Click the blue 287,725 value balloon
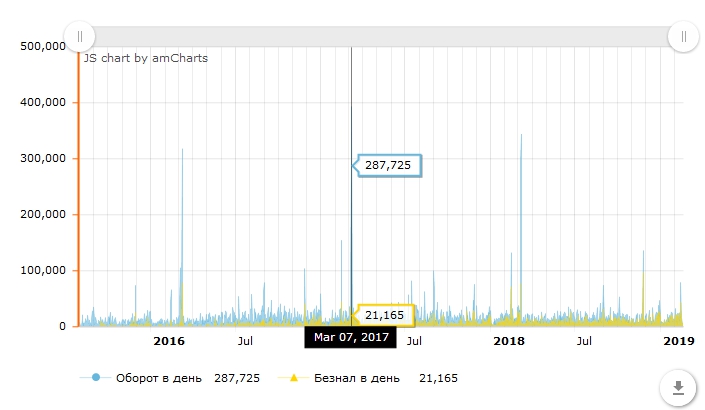Screen dimensions: 705x410 pos(388,165)
